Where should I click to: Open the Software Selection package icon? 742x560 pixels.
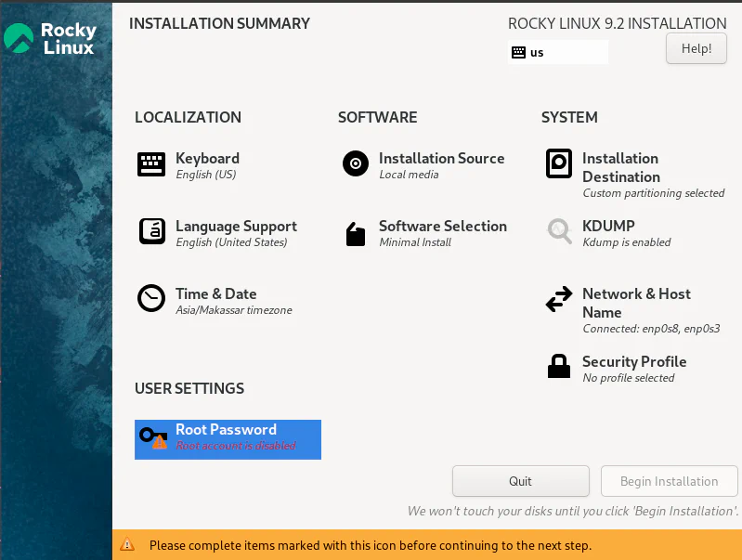tap(356, 234)
